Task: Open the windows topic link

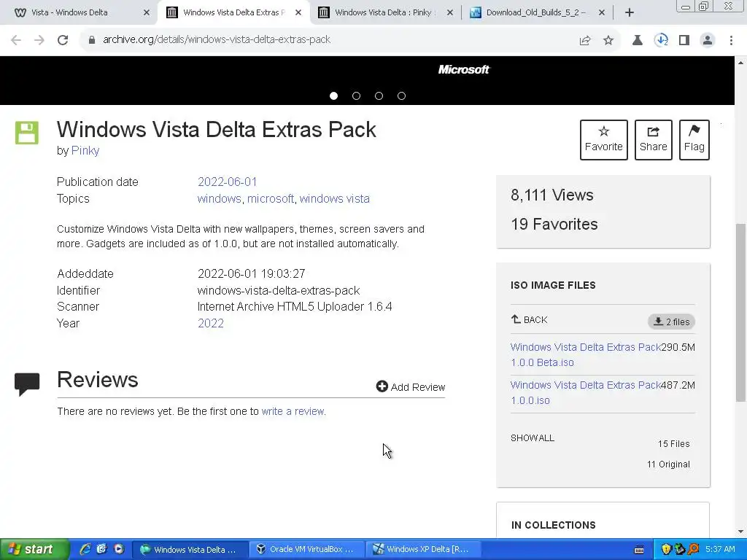Action: coord(219,198)
